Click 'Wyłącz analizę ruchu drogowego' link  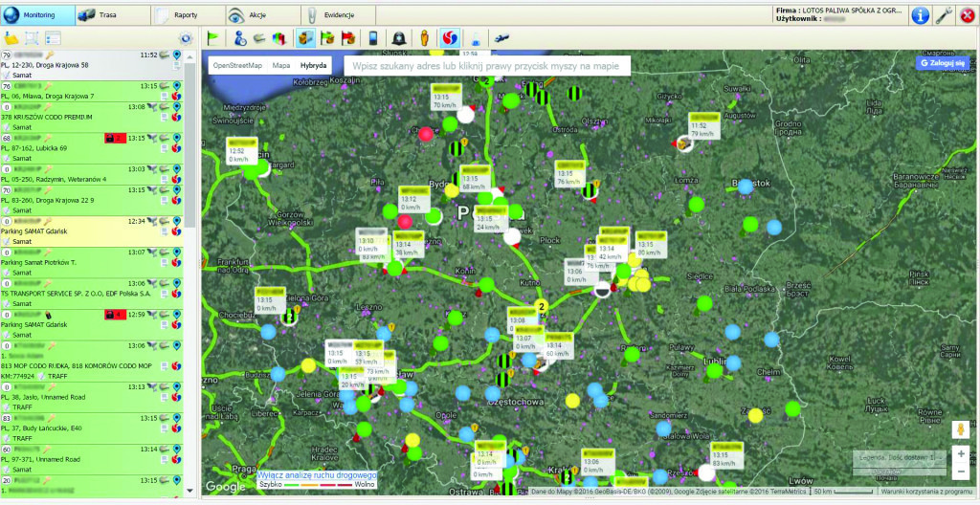click(317, 475)
